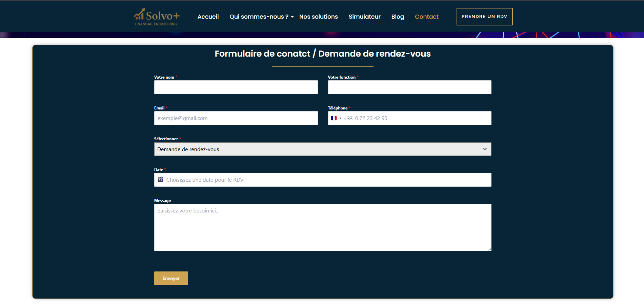Screen dimensions: 644x305
Task: Click the resize handle of the Message box
Action: (x=489, y=249)
